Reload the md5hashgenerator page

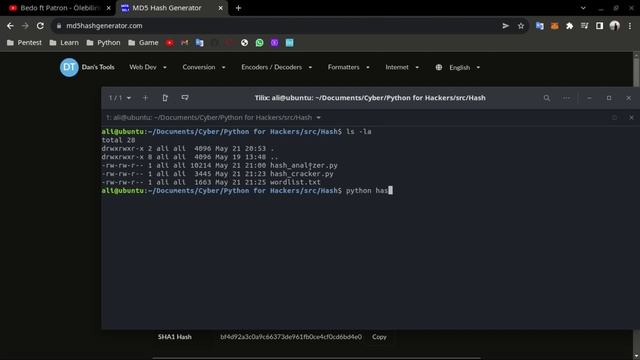pos(40,26)
